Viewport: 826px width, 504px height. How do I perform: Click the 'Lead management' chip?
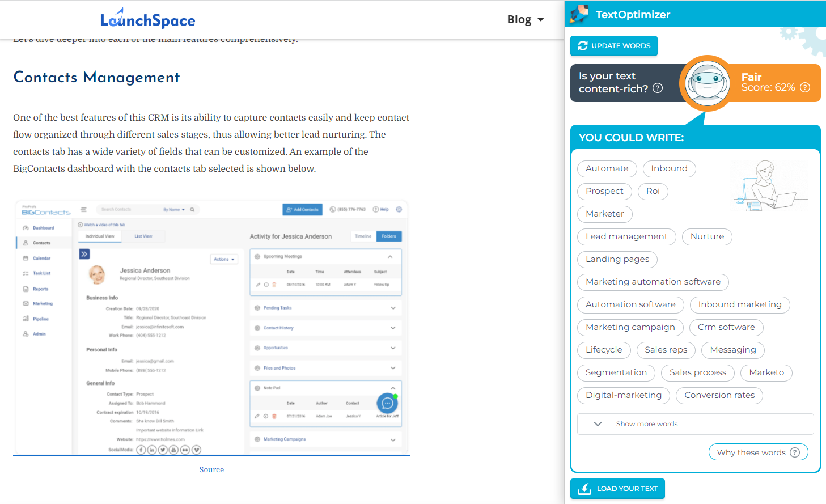(x=626, y=236)
